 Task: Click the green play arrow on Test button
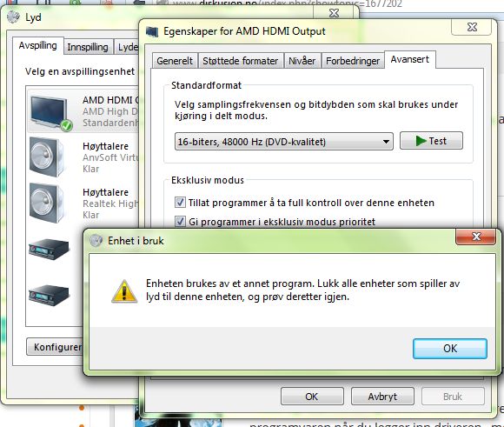[421, 141]
